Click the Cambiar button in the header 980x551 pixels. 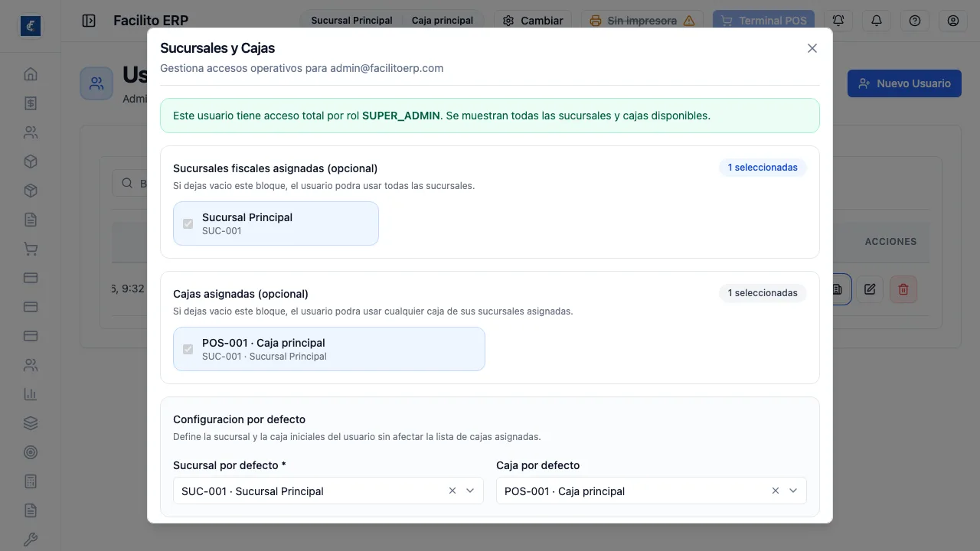click(533, 21)
